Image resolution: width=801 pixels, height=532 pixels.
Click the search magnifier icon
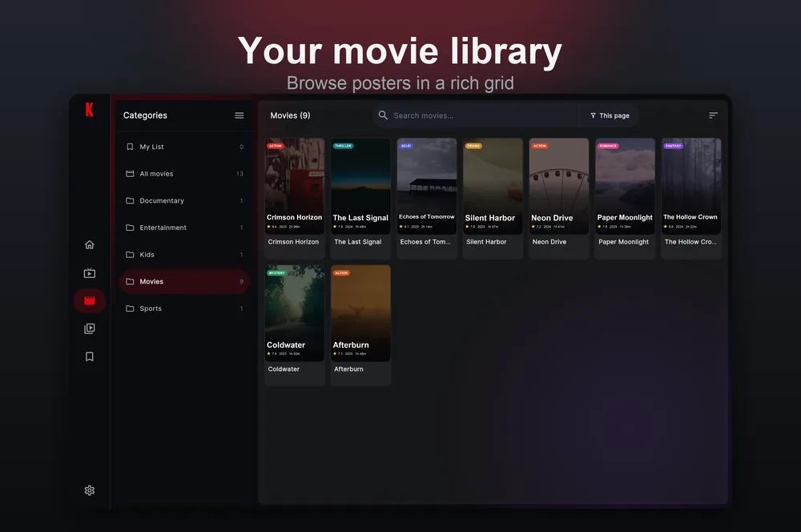pos(383,115)
